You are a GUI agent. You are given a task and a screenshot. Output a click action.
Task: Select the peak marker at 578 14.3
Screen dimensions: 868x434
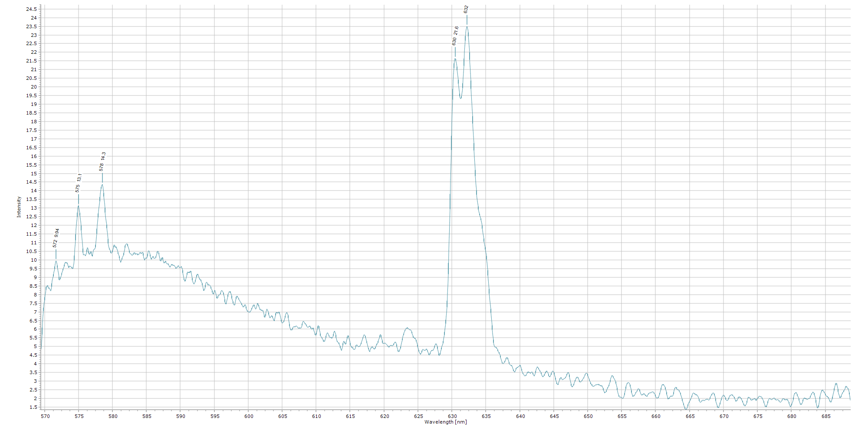[102, 162]
